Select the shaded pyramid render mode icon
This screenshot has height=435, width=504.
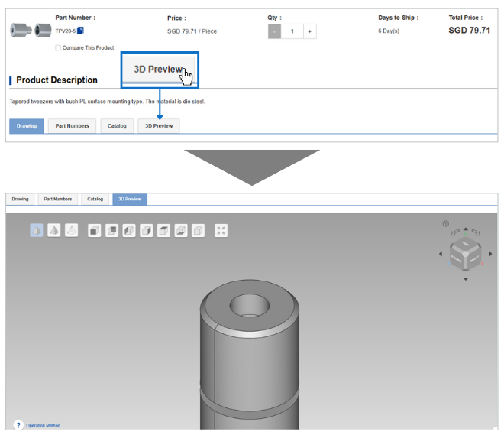[54, 230]
